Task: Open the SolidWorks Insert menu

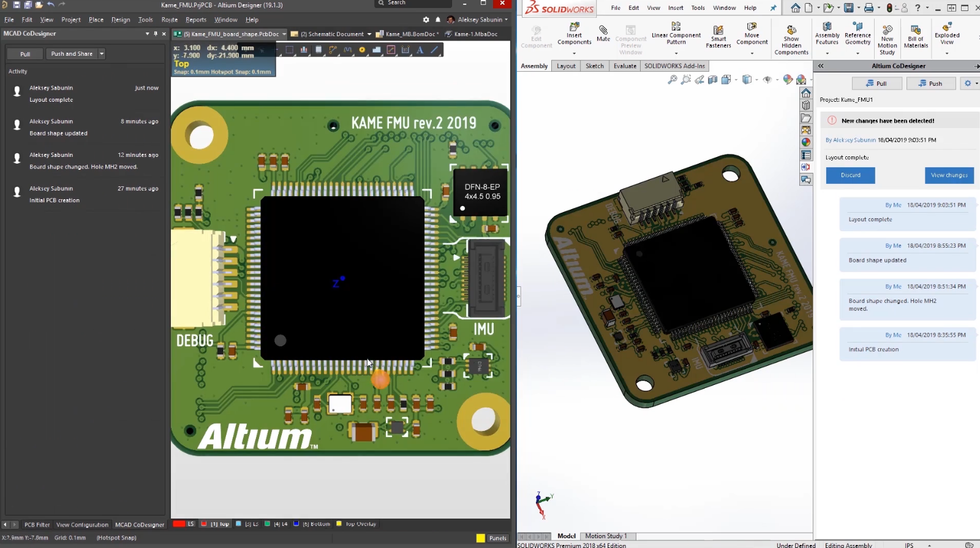Action: [x=676, y=8]
